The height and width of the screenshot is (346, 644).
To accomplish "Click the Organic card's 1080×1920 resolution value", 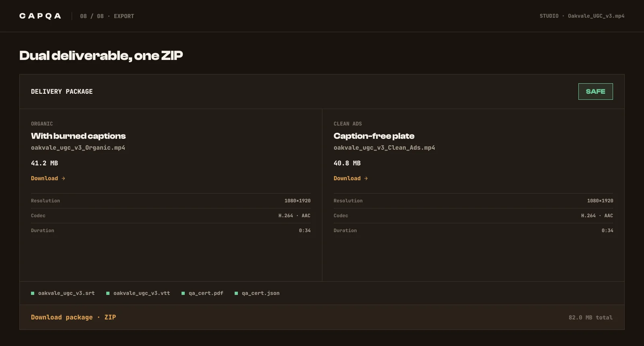I will point(297,201).
